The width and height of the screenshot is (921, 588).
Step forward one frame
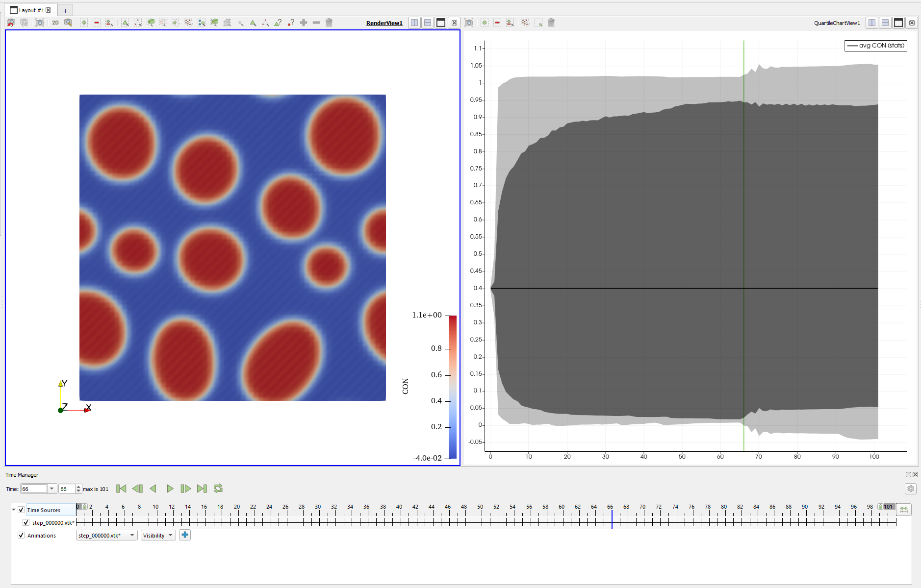[185, 489]
